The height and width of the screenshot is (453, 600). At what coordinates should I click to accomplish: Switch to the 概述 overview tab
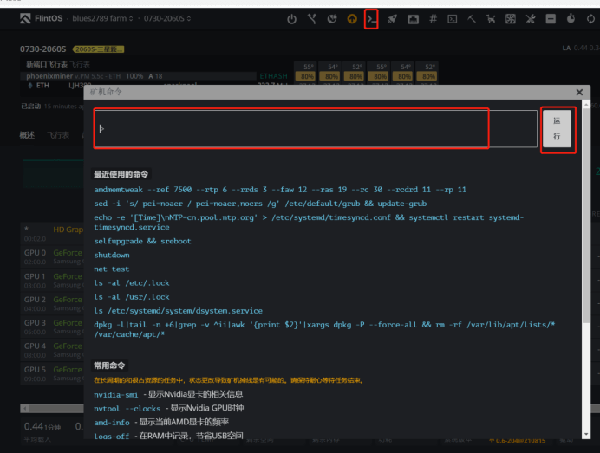pos(27,135)
